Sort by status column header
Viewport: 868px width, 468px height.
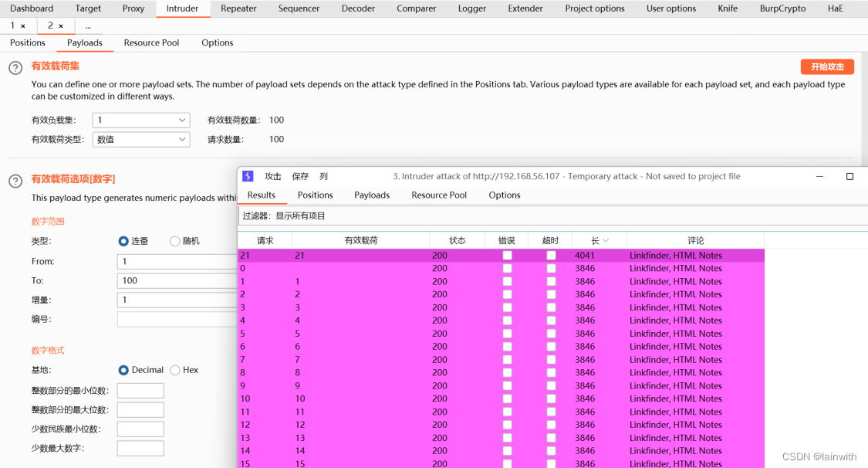[458, 240]
